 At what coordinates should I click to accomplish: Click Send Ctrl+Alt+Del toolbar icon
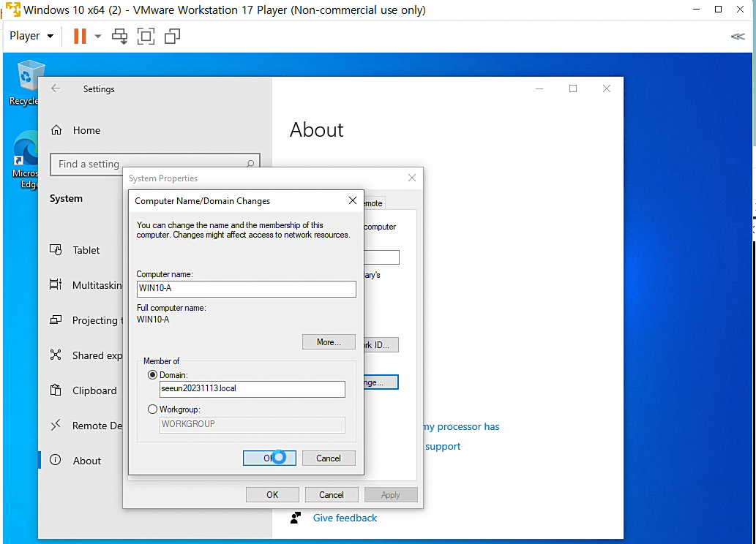coord(119,36)
